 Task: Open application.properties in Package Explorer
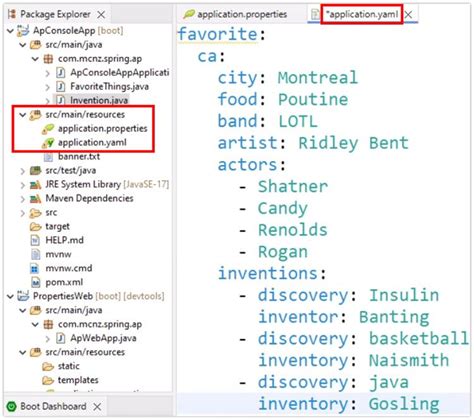pyautogui.click(x=103, y=129)
